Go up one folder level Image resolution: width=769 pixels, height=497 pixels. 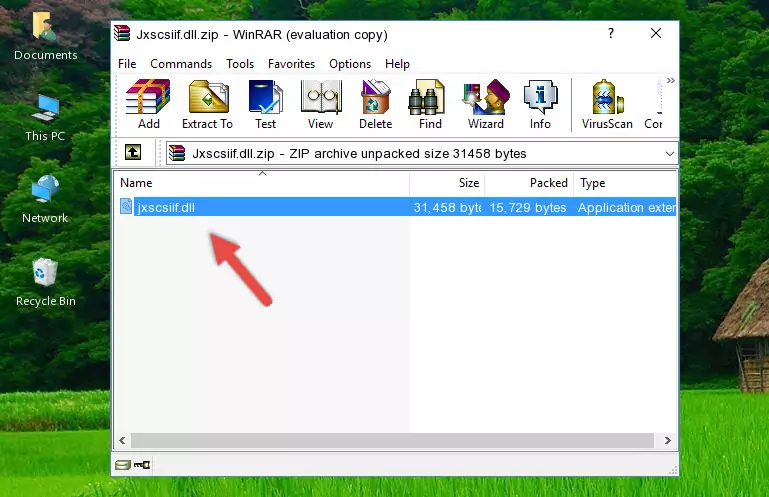[133, 152]
